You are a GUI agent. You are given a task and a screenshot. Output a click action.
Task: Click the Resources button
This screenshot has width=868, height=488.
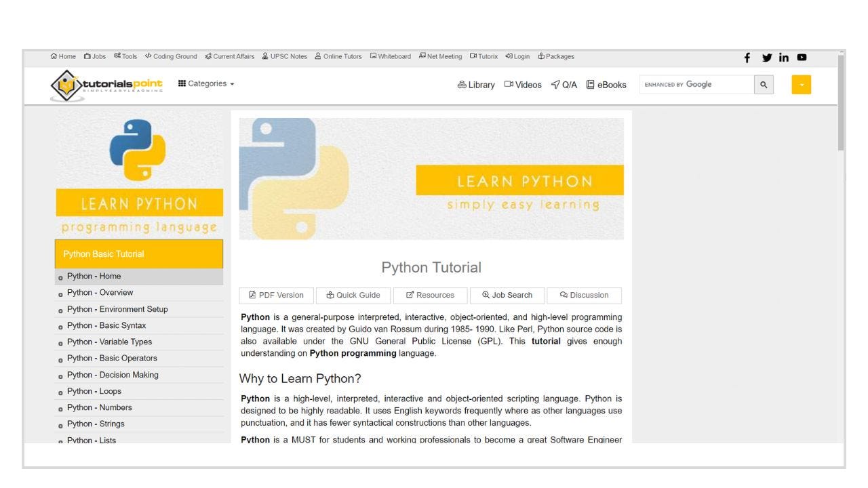430,295
